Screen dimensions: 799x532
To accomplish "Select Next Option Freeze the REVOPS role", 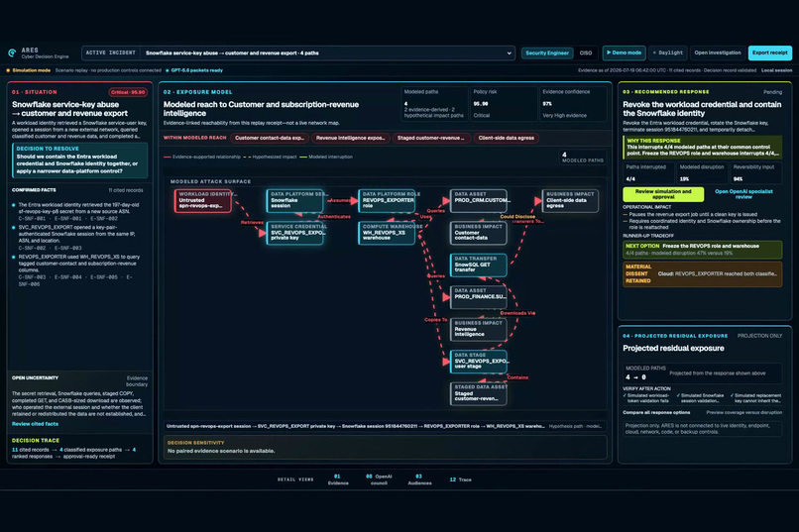I will 702,250.
